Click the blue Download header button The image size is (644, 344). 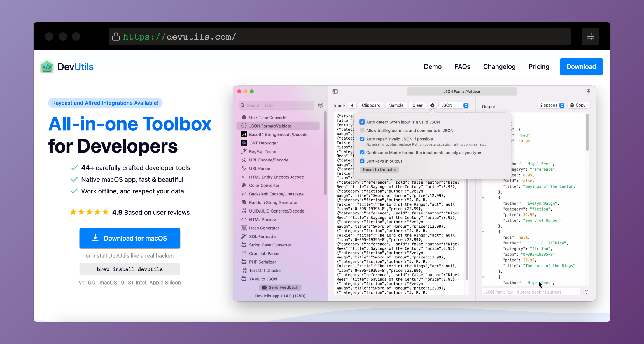(581, 67)
